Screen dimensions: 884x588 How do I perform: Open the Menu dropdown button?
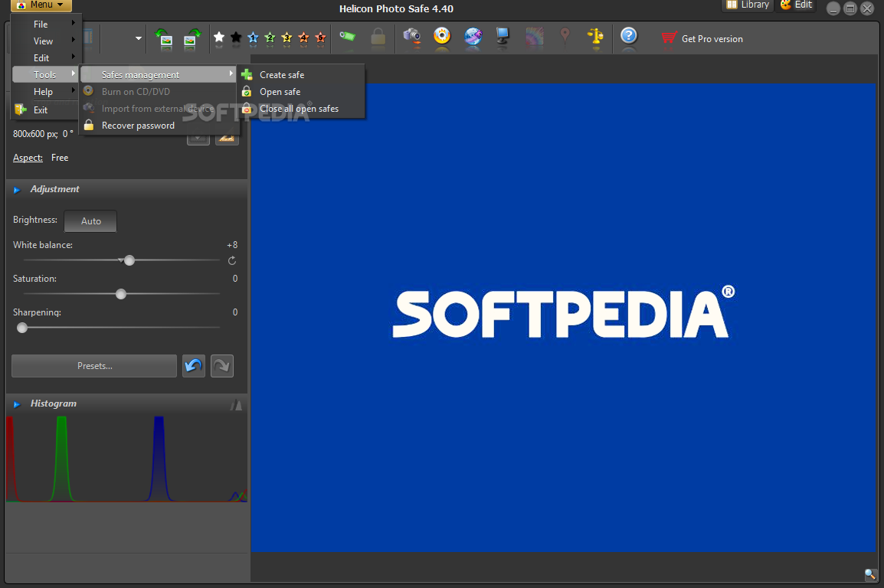tap(41, 5)
